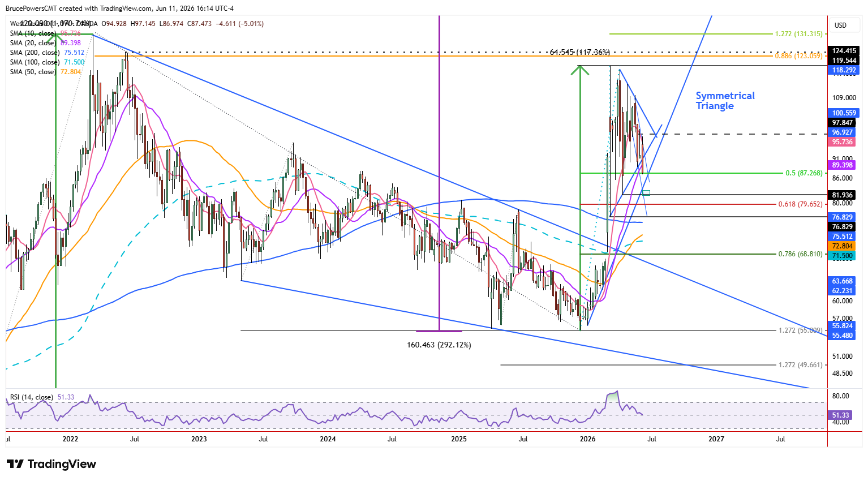Click the 0.886 (123.059) Fibonacci label
The image size is (868, 481).
799,56
